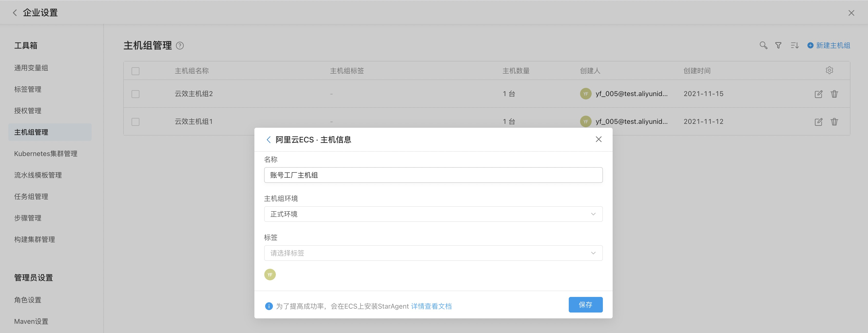Open the filter funnel icon
868x333 pixels.
pos(778,46)
